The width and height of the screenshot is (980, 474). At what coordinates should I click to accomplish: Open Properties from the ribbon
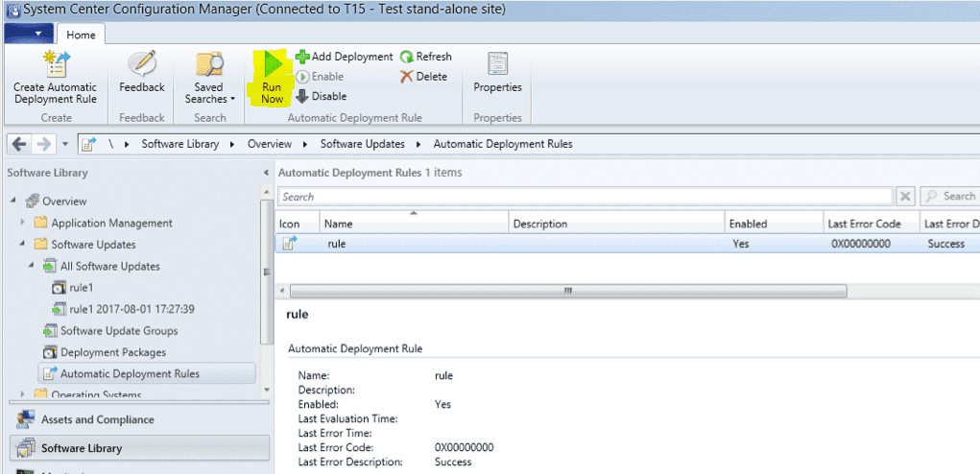[497, 72]
